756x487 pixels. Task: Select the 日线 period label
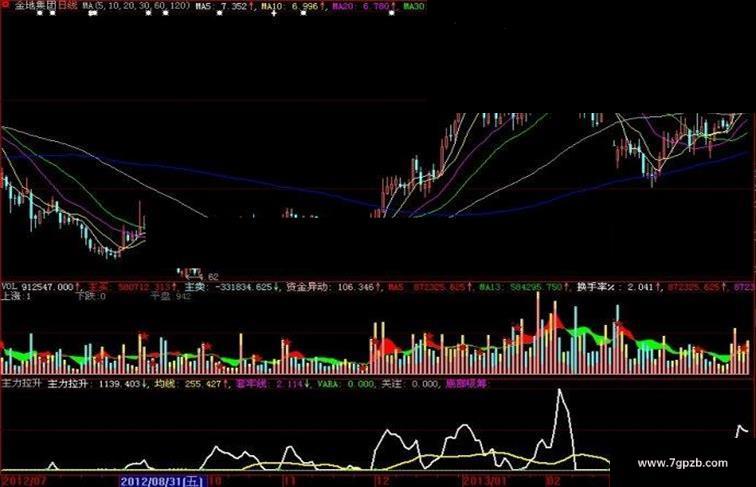(x=68, y=6)
